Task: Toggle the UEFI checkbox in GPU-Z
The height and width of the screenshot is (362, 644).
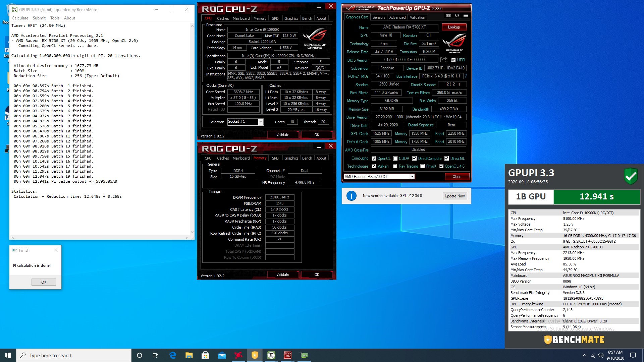Action: [x=453, y=60]
